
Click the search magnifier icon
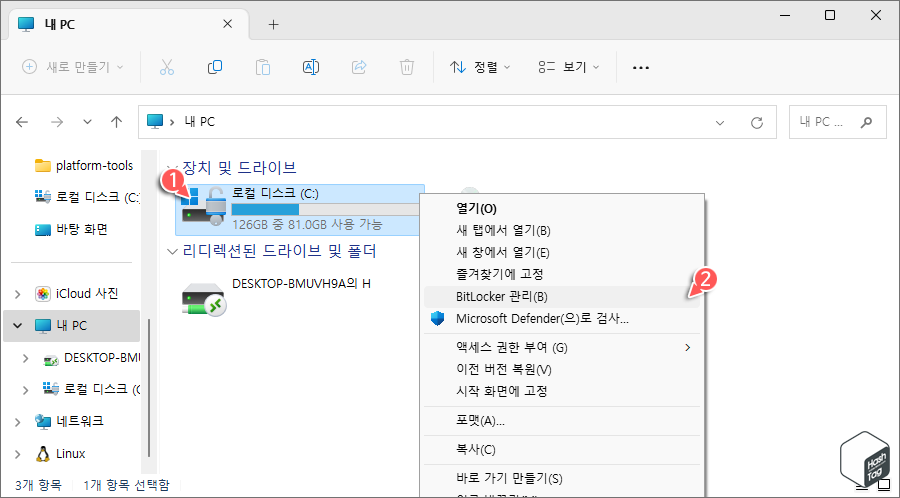[866, 122]
